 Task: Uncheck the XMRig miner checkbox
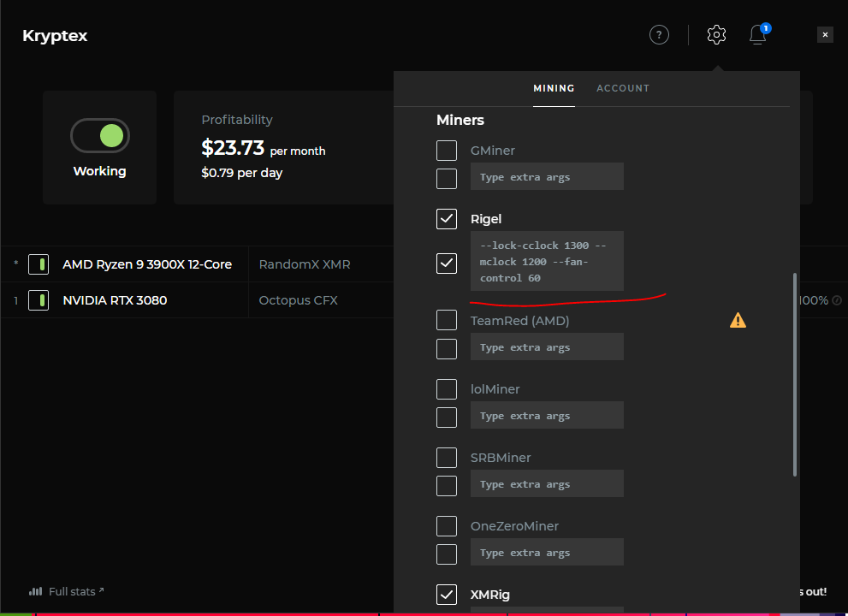coord(446,594)
